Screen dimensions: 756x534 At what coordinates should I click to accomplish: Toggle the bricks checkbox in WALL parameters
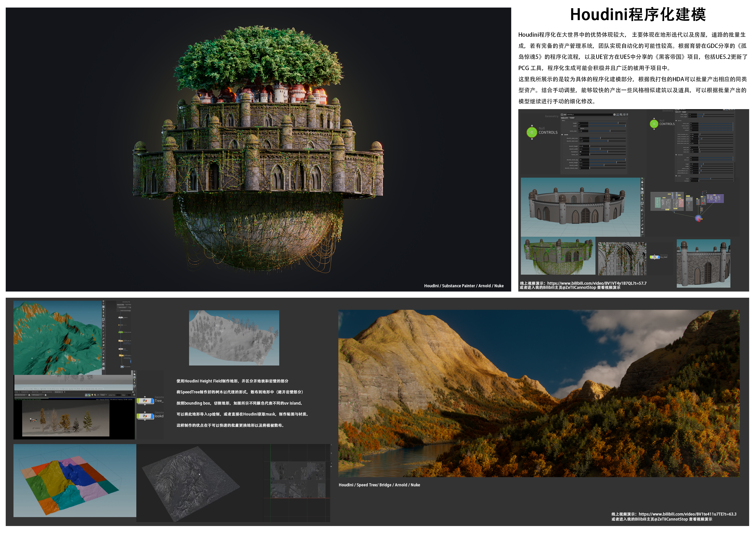pos(579,128)
